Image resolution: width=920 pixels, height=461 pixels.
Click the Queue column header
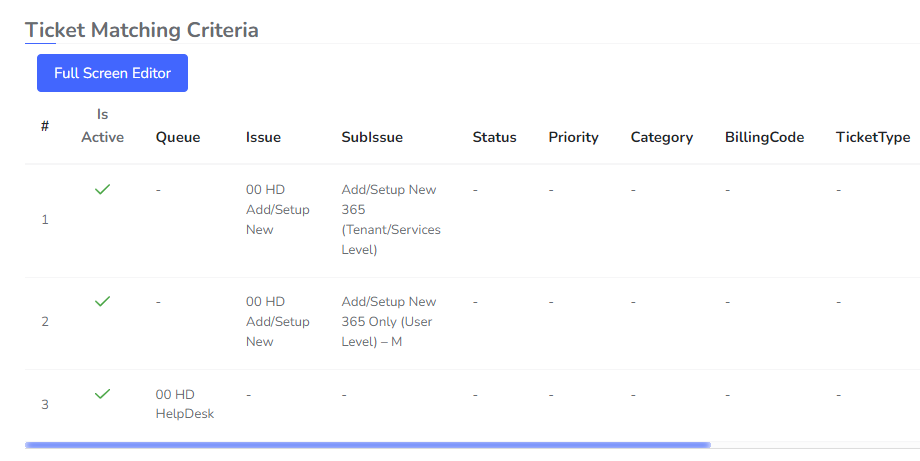(x=178, y=137)
